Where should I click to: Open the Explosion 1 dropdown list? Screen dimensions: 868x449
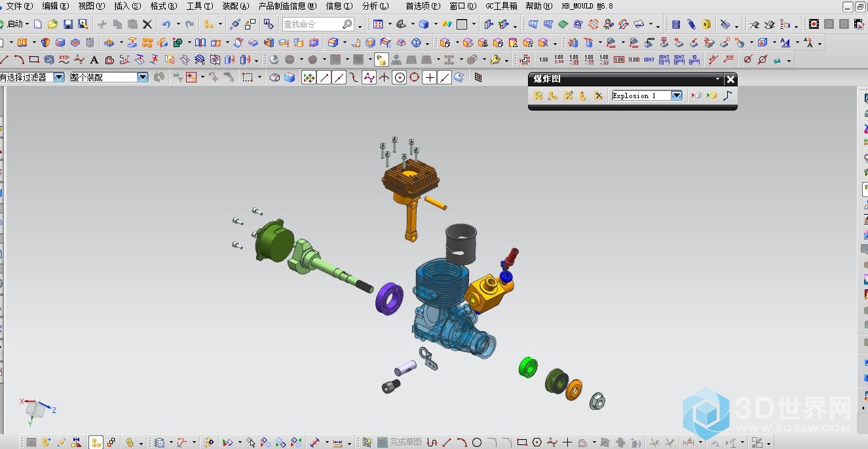pyautogui.click(x=677, y=96)
